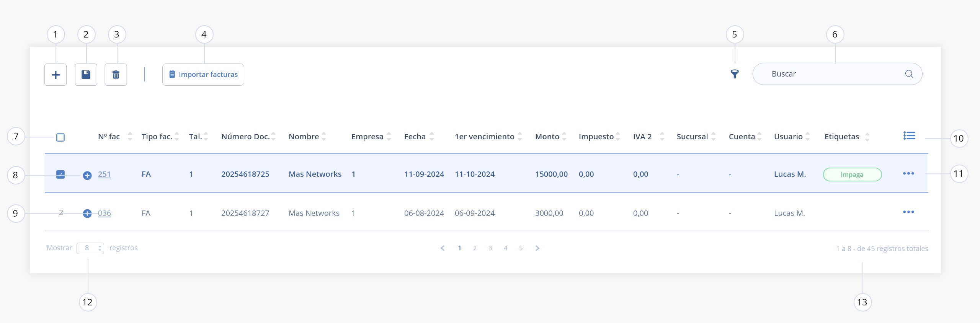Click '1 a 8 - de 45 registros totales'
The height and width of the screenshot is (323, 980).
882,249
